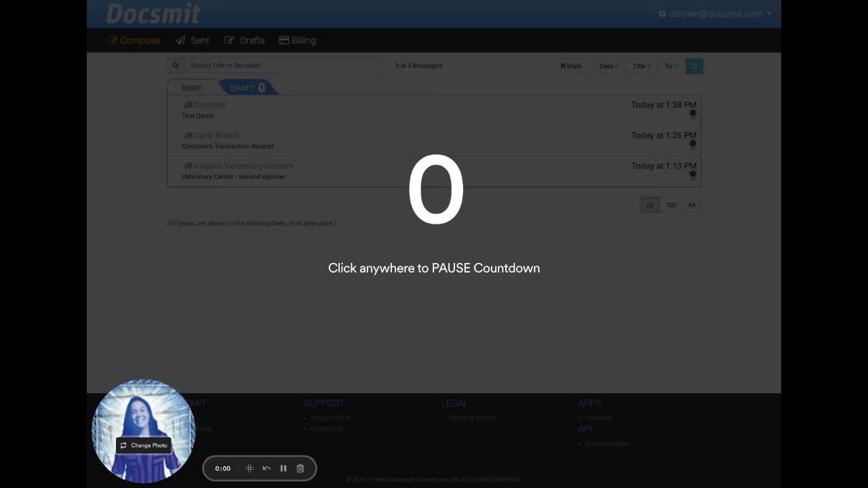Open the Docsmit Test Demo message
868x488 pixels.
tap(434, 110)
